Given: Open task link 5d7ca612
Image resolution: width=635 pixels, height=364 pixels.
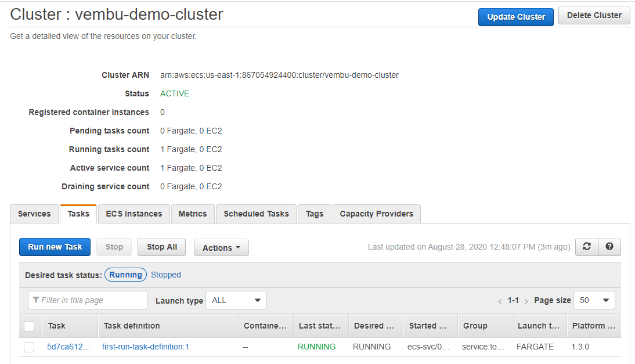Looking at the screenshot, I should (68, 347).
